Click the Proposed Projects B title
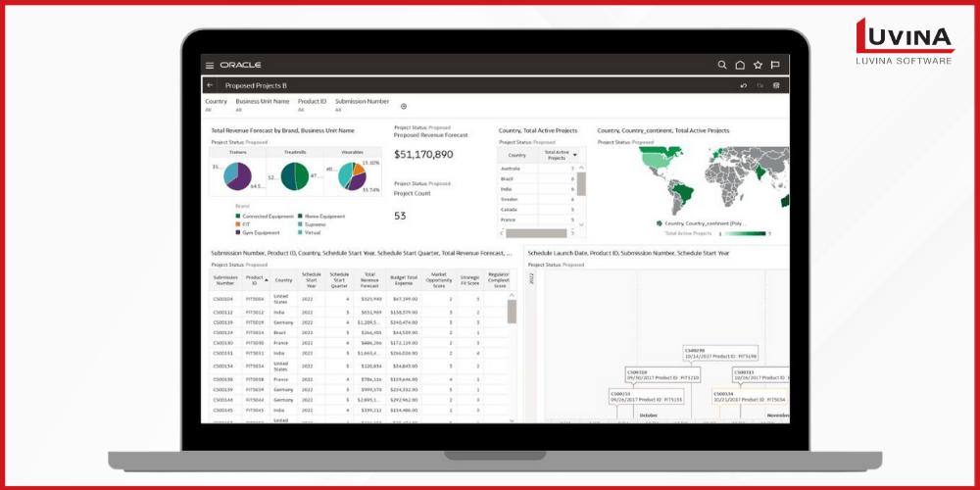 [x=256, y=85]
